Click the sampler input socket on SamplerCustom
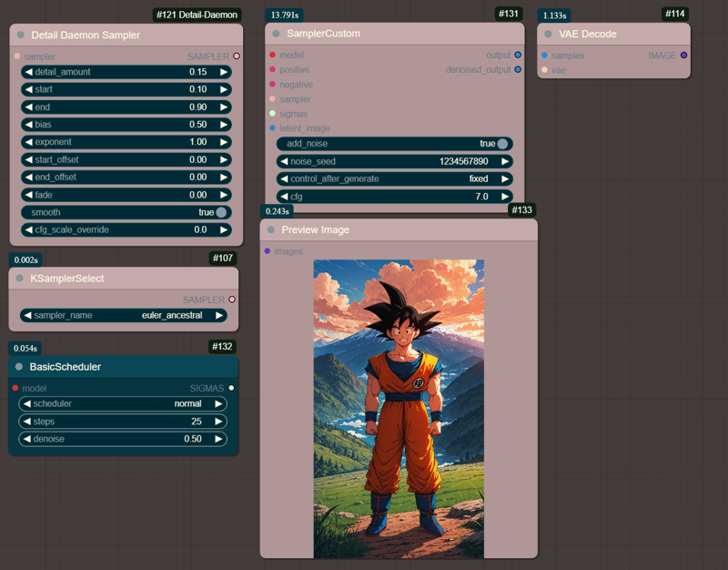The height and width of the screenshot is (570, 728). pos(272,99)
